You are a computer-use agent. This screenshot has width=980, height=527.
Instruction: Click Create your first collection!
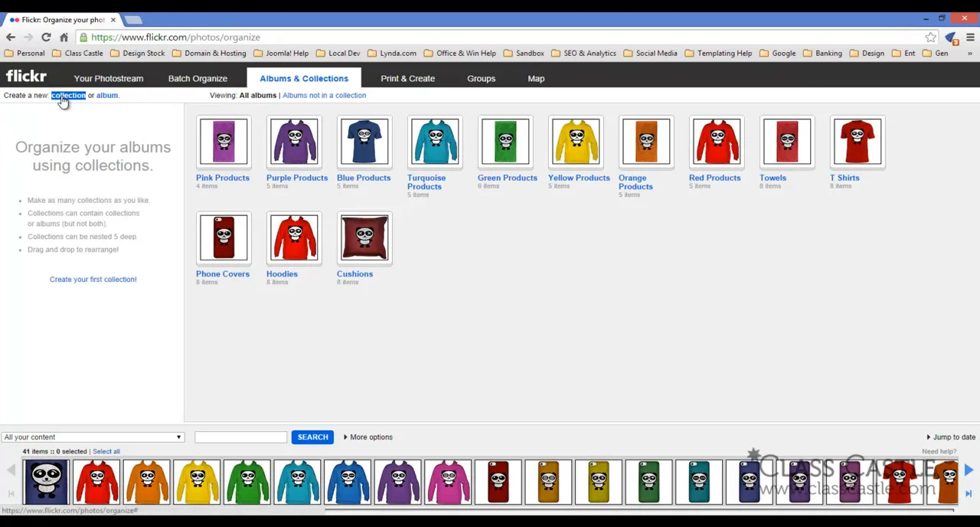point(93,279)
